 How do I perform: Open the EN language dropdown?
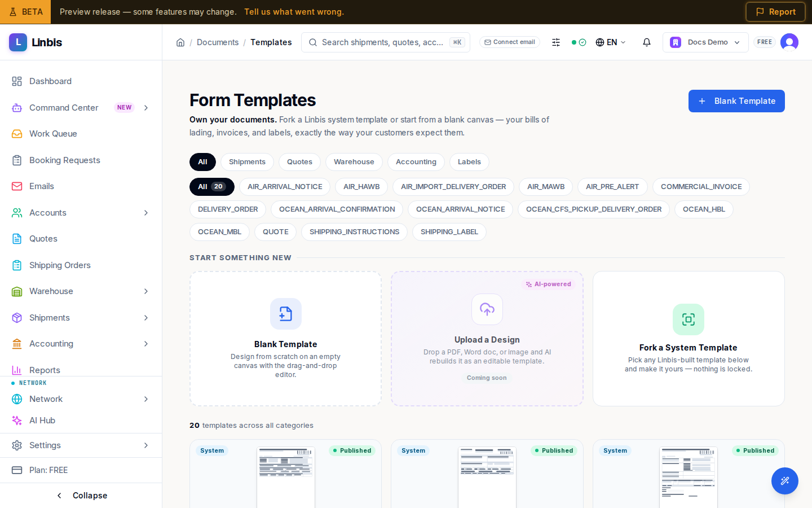[611, 42]
